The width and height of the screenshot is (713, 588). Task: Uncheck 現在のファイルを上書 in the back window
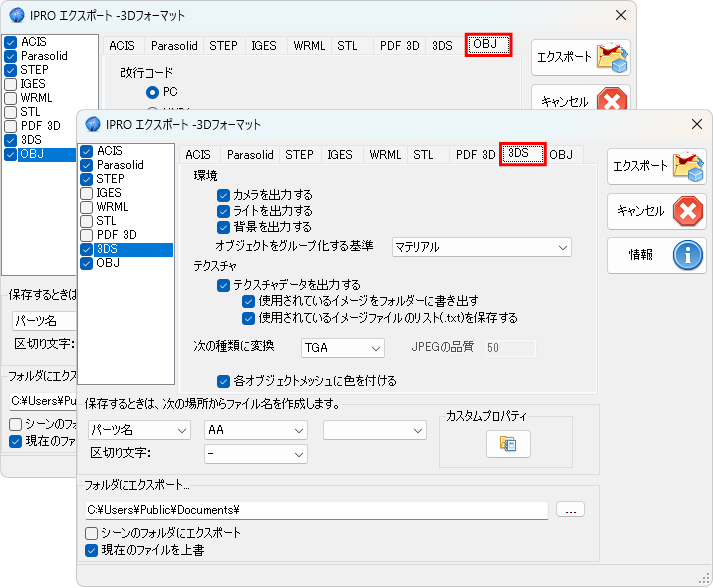pos(15,442)
